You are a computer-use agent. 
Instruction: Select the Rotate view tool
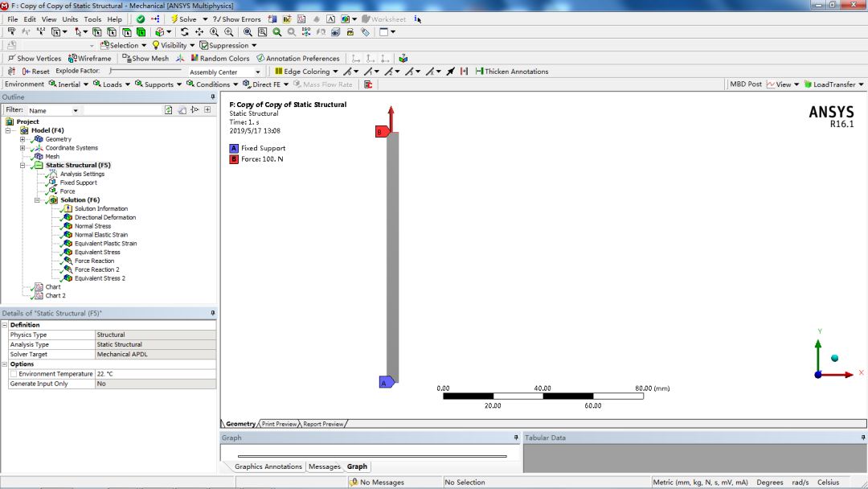point(185,32)
